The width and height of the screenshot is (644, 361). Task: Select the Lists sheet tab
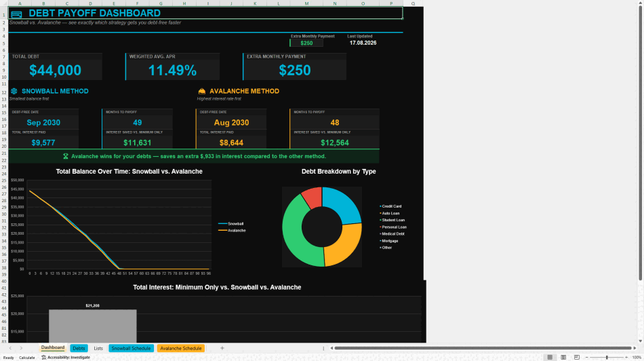pyautogui.click(x=98, y=348)
